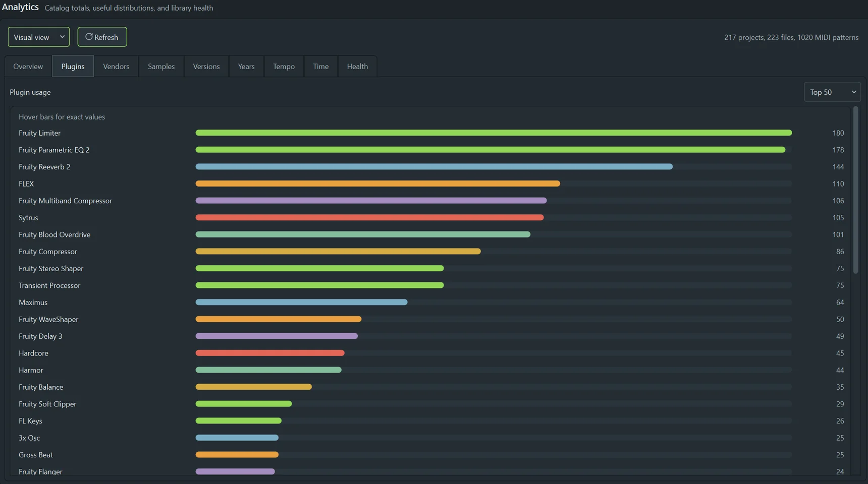Open the Years tab

(246, 66)
